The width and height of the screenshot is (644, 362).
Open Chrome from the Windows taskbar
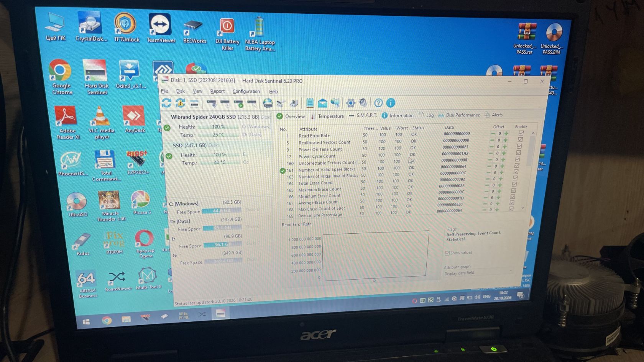pyautogui.click(x=107, y=320)
